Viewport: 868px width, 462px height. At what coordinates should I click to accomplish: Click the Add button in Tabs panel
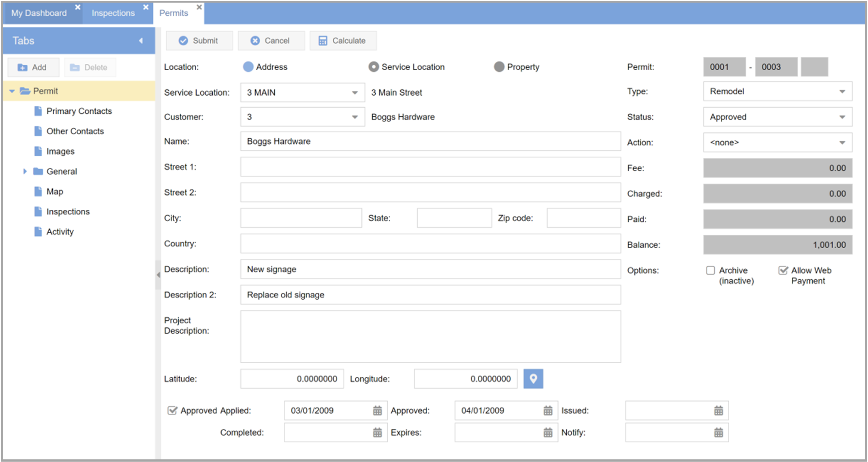click(x=33, y=67)
